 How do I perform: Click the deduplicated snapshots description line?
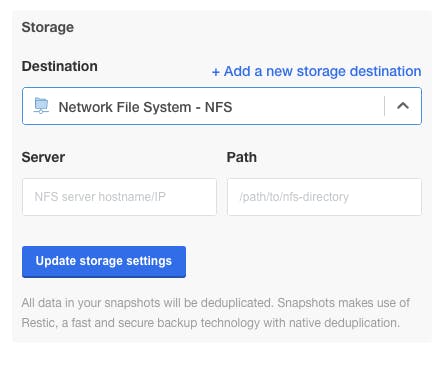216,303
